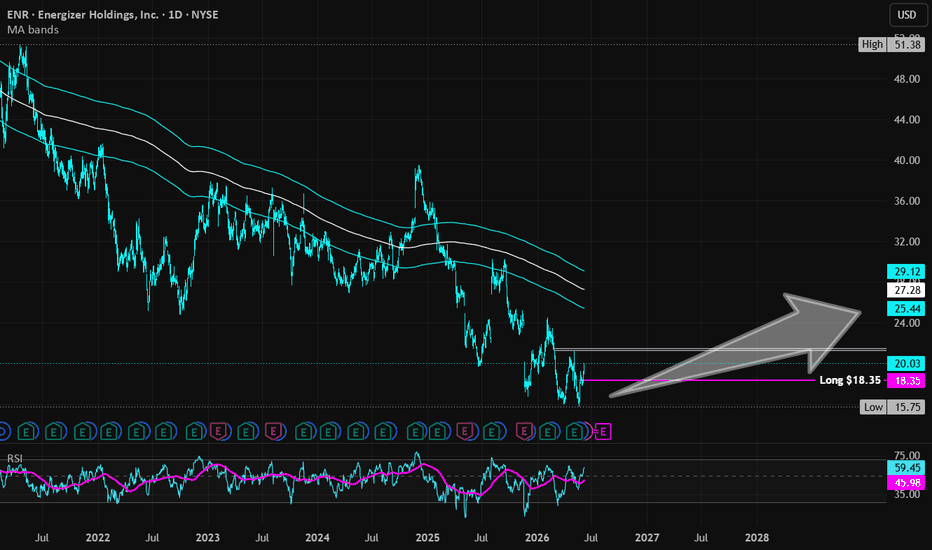Click the 29.12 upper band value tag
The height and width of the screenshot is (550, 932).
click(x=906, y=272)
